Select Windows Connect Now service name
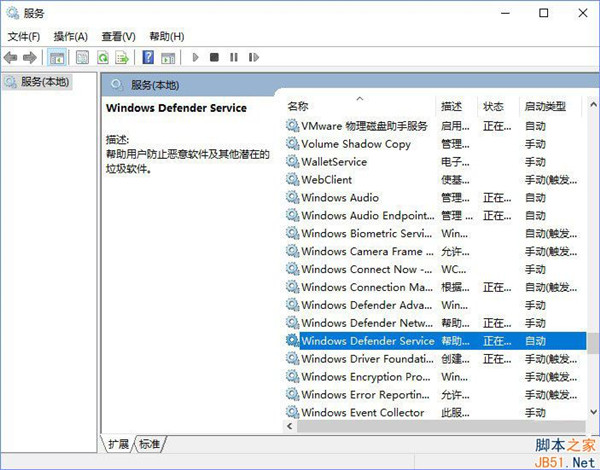The width and height of the screenshot is (600, 470). [x=367, y=269]
